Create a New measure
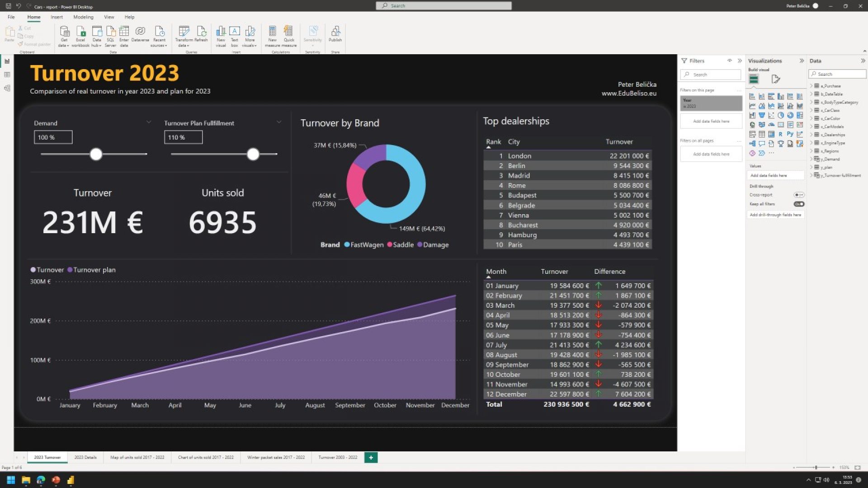Image resolution: width=868 pixels, height=488 pixels. pyautogui.click(x=272, y=36)
